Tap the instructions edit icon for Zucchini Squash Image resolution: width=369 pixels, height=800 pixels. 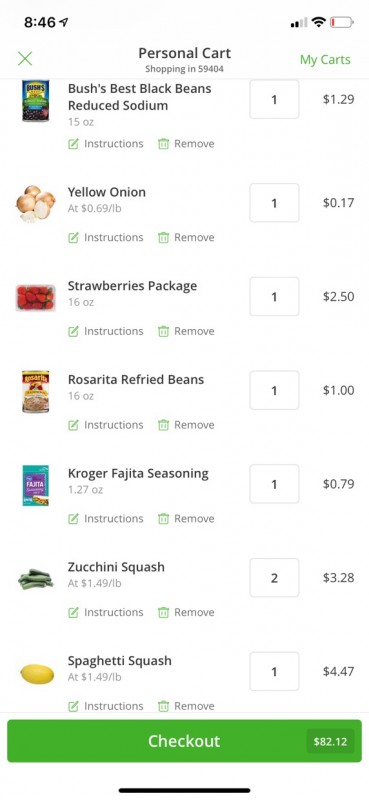click(73, 612)
